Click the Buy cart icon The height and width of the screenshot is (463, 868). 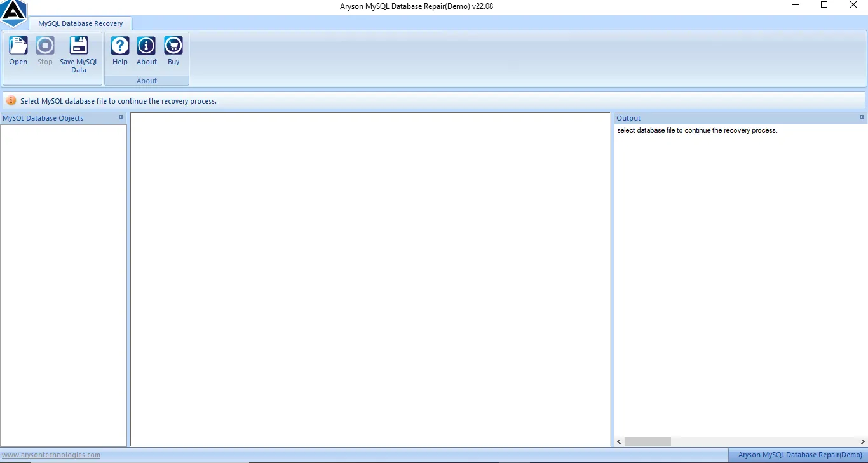pos(173,51)
